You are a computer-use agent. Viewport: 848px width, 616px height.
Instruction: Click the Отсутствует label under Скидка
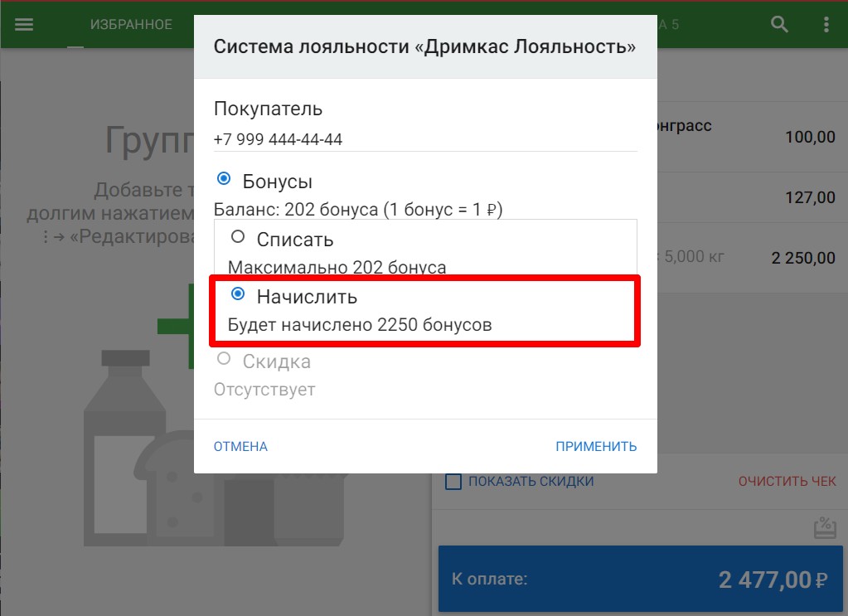pos(264,390)
